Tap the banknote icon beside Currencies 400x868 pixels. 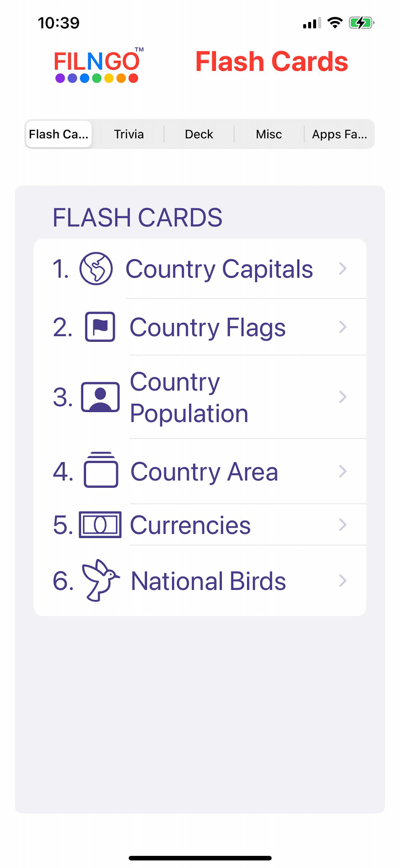pos(100,525)
